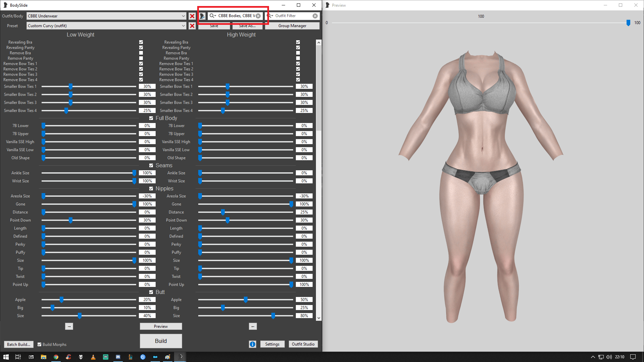Toggle the Build Morphs checkbox
Viewport: 644px width, 362px height.
click(40, 345)
